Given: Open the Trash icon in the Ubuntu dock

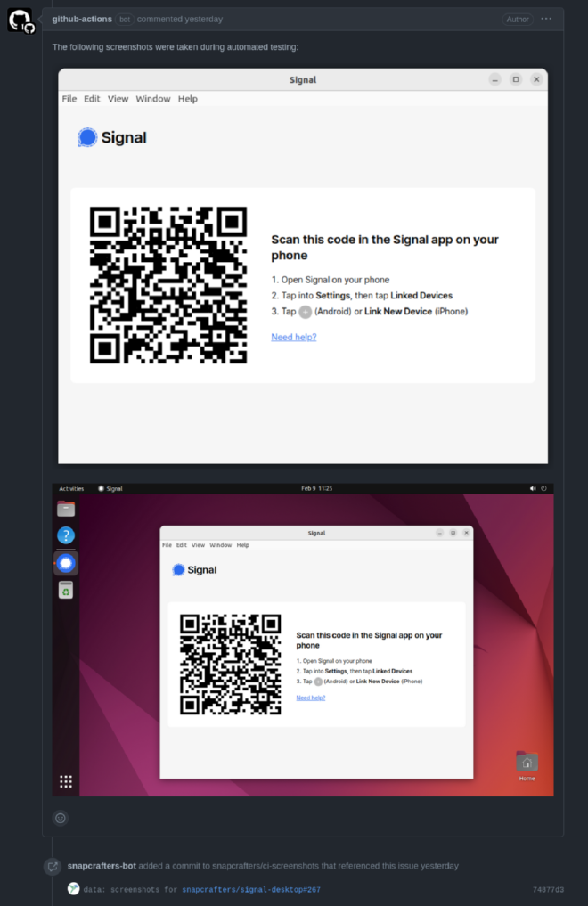Looking at the screenshot, I should [x=66, y=590].
